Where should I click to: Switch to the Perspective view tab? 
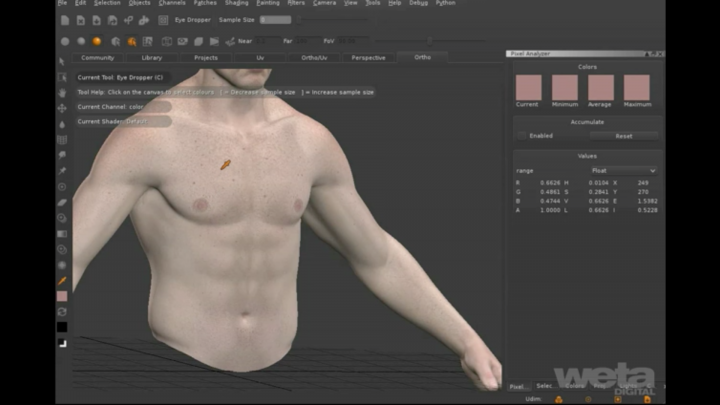point(368,57)
